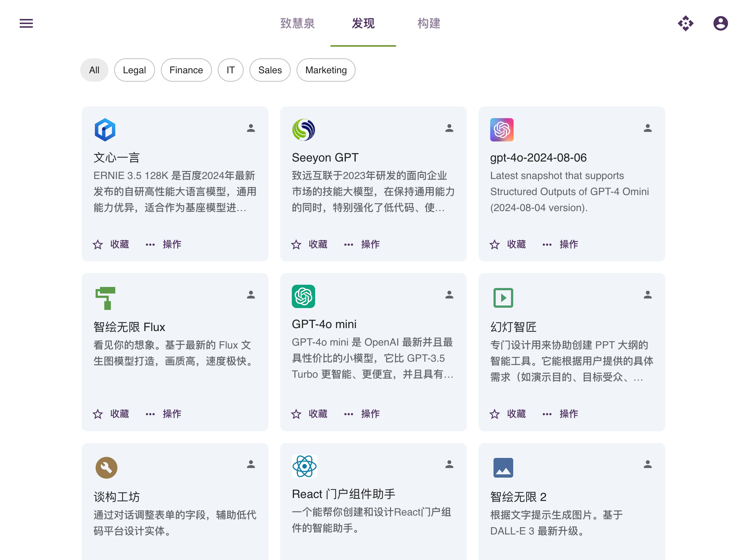The image size is (747, 560).
Task: Click the Seeyon GPT logo icon
Action: [x=303, y=130]
